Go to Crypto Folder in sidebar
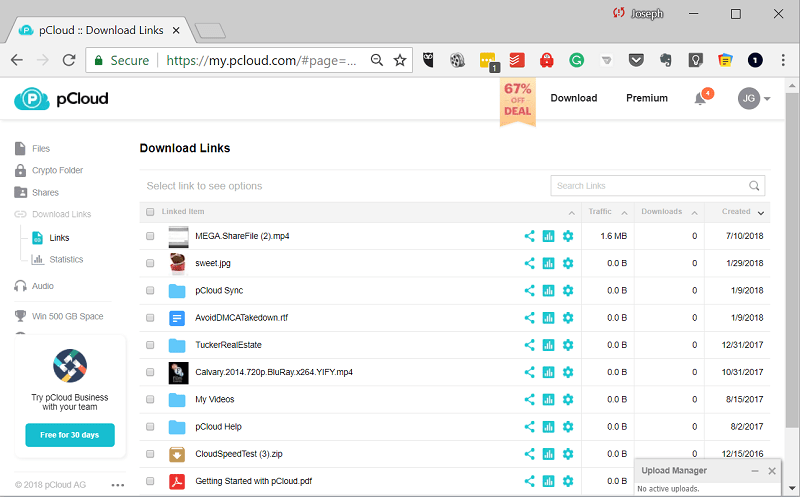 (x=57, y=171)
